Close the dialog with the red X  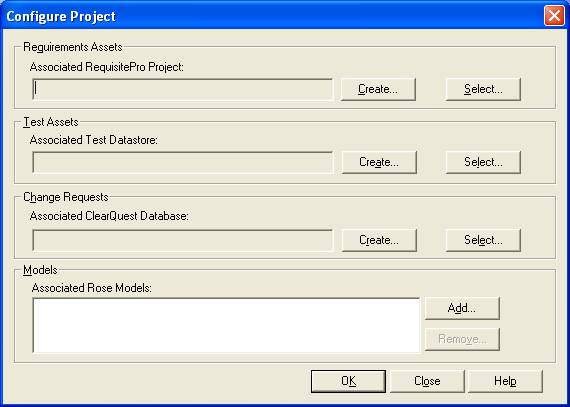click(x=554, y=16)
